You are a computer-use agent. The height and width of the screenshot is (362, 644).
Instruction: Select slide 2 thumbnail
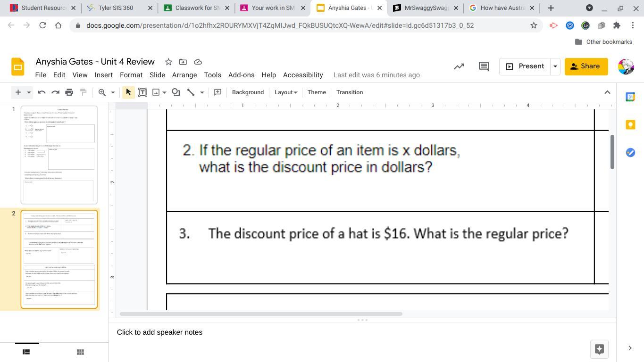point(59,259)
